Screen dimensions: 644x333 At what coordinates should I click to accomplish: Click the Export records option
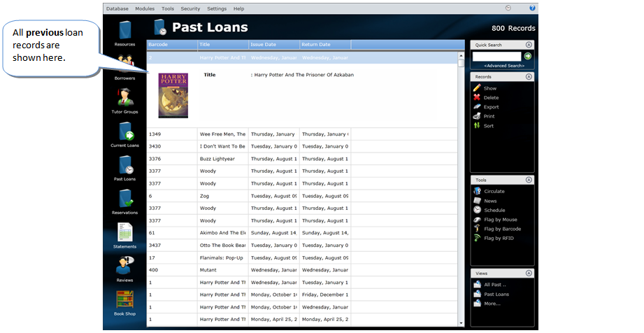pyautogui.click(x=491, y=107)
